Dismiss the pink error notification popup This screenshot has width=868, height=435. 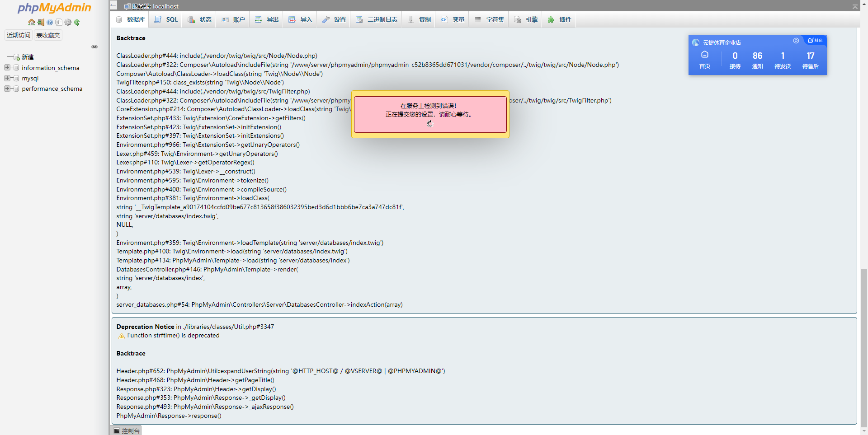click(x=430, y=114)
